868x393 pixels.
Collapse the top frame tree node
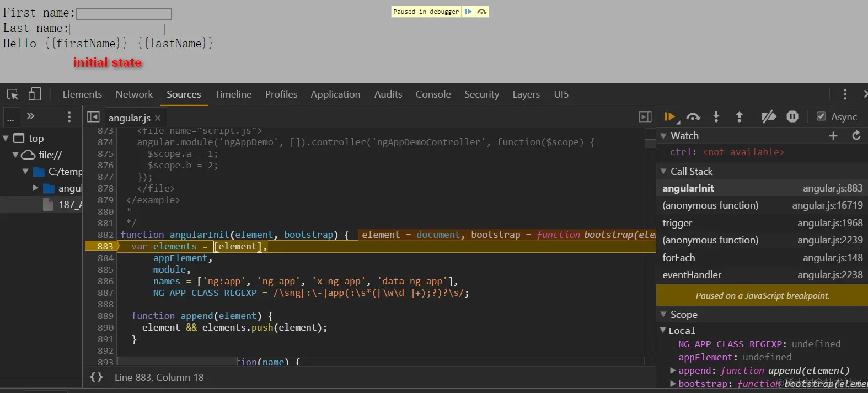pyautogui.click(x=6, y=139)
